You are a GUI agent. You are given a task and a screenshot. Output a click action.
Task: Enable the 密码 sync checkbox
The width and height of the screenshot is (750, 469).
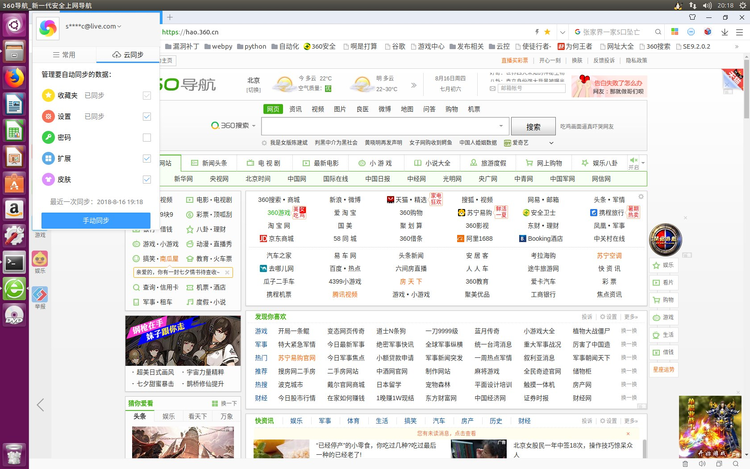(x=147, y=138)
